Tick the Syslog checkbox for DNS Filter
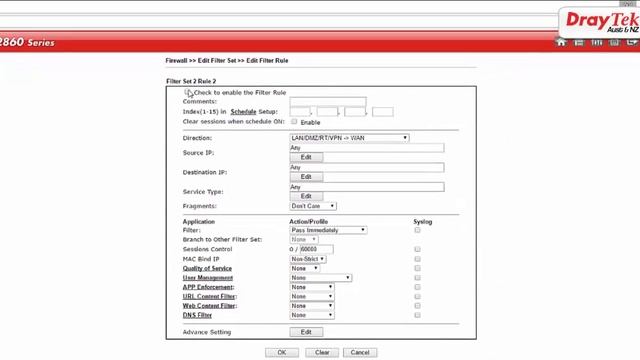 coord(417,315)
